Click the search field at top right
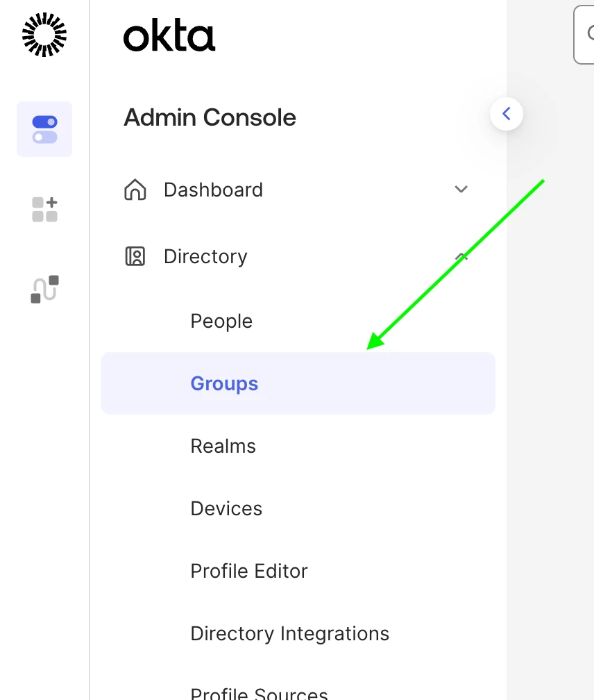594x700 pixels. click(584, 35)
